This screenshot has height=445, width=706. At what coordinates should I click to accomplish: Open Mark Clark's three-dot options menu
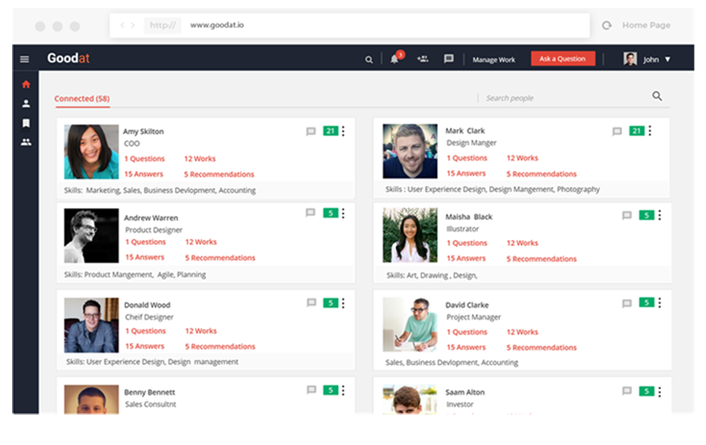[x=650, y=131]
